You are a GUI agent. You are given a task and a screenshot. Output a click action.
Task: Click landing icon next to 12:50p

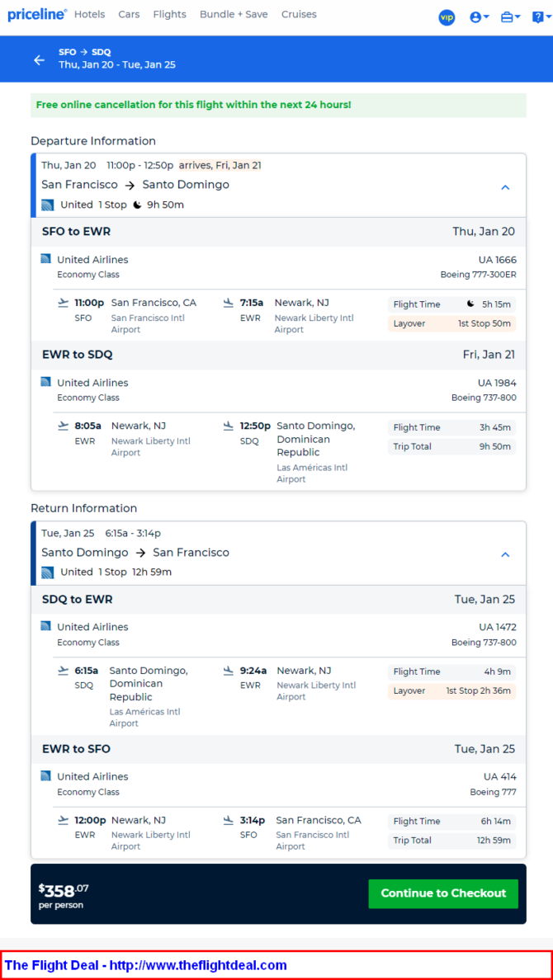[229, 426]
